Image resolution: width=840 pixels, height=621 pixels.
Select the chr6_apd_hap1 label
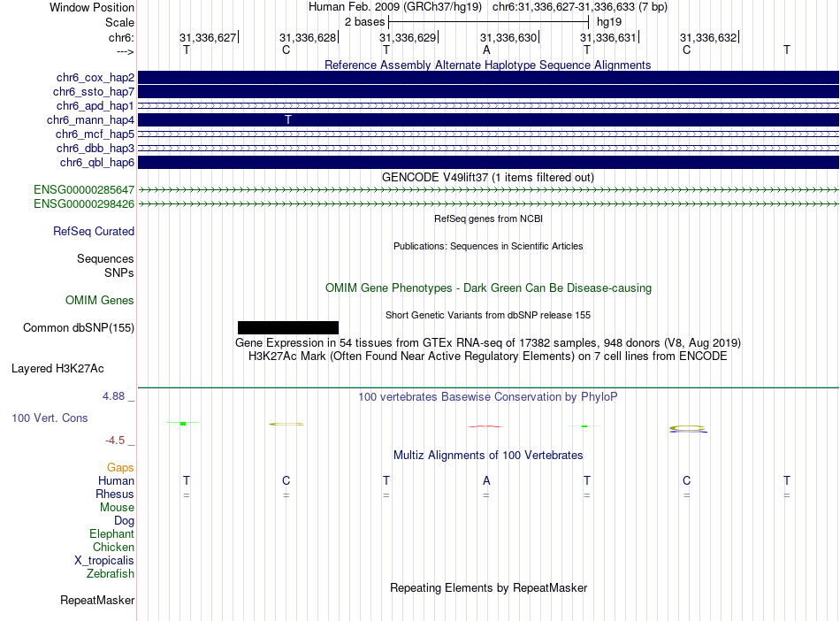[x=95, y=105]
